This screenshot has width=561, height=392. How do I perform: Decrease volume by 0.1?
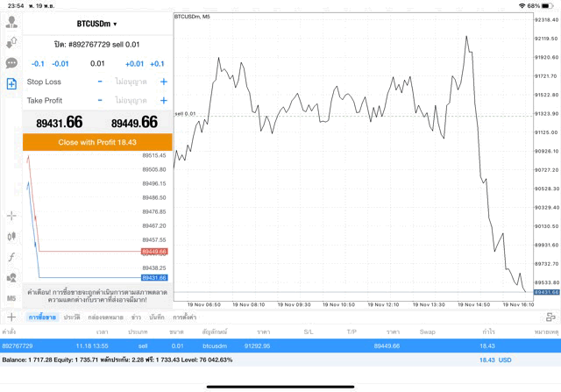tap(38, 64)
